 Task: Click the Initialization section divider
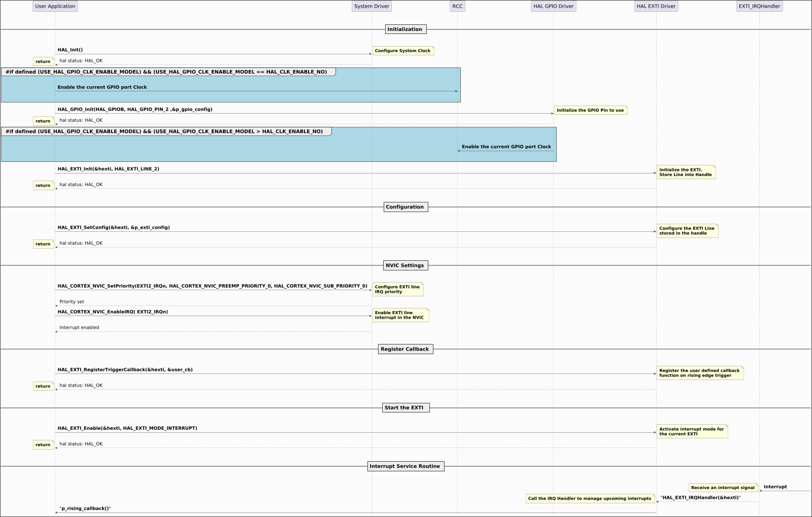[405, 29]
